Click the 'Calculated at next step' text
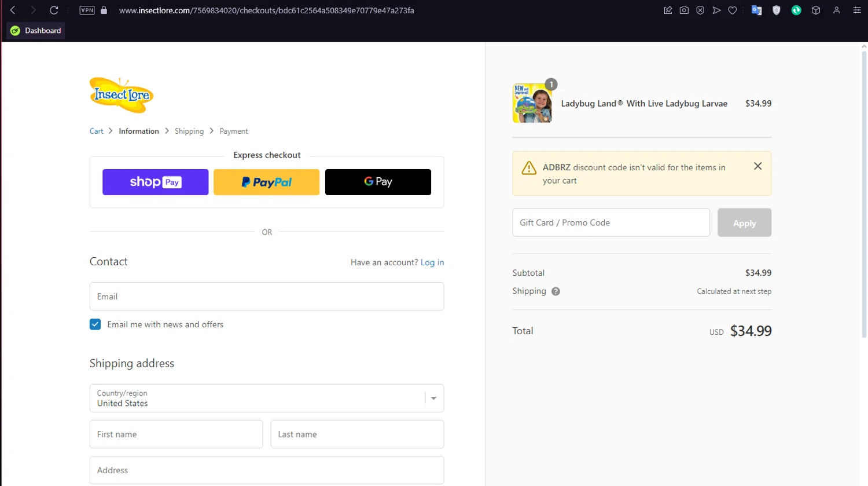 [734, 291]
